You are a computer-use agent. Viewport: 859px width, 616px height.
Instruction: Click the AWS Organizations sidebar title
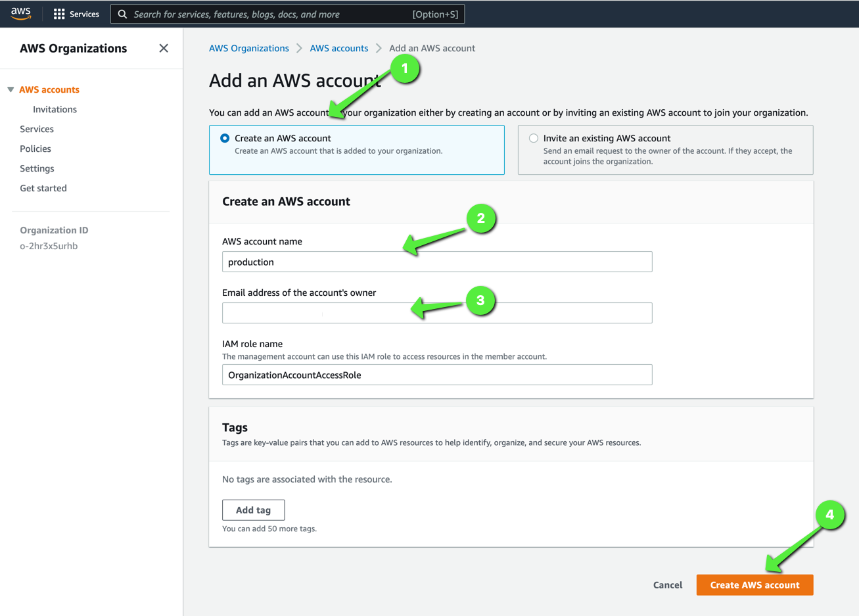tap(74, 48)
